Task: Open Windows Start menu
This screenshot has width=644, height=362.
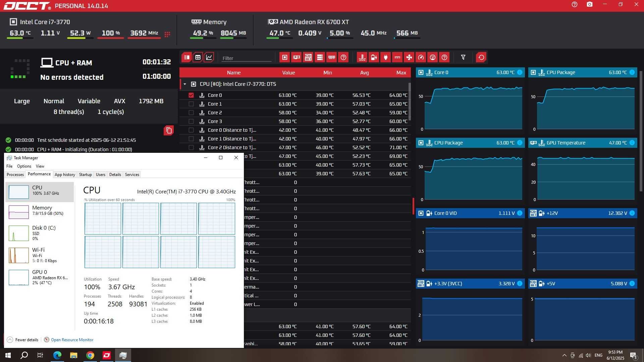Action: click(8, 355)
